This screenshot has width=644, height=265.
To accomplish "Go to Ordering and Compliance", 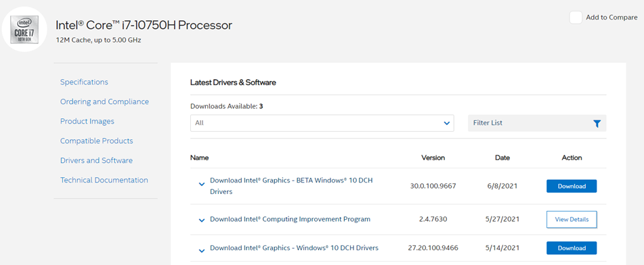I will pyautogui.click(x=104, y=101).
